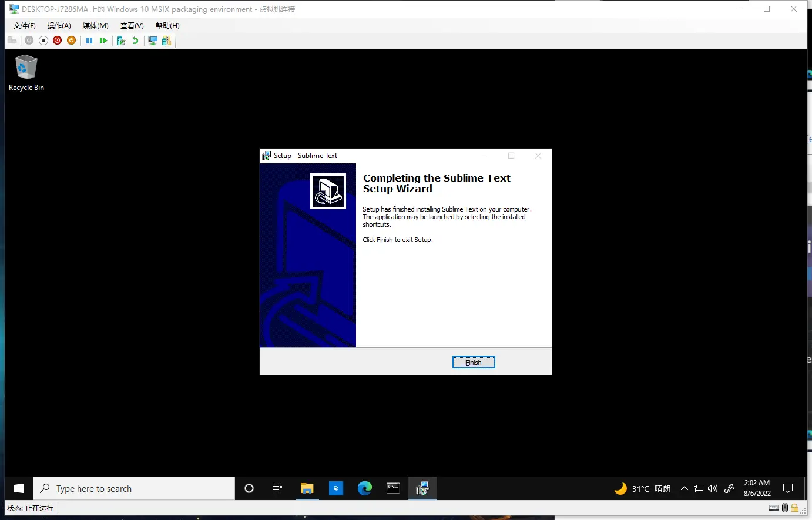Open the 文件(F) menu
This screenshot has height=520, width=812.
pyautogui.click(x=24, y=26)
